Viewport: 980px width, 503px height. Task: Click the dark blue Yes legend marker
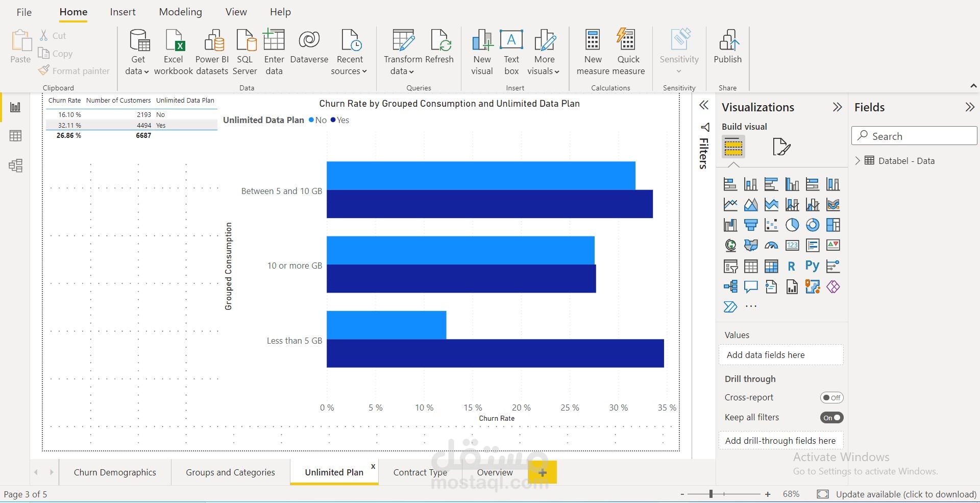click(x=333, y=120)
